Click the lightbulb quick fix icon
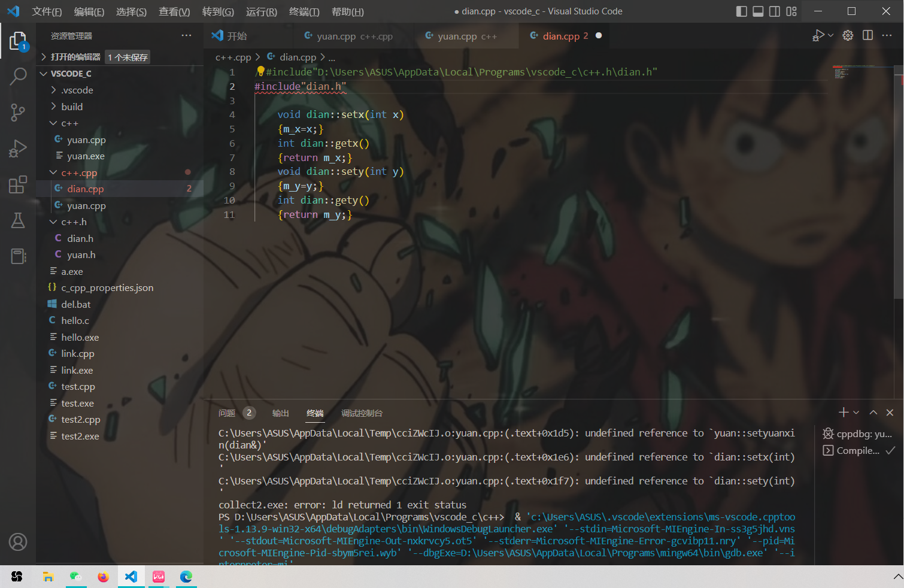The image size is (904, 588). (260, 71)
